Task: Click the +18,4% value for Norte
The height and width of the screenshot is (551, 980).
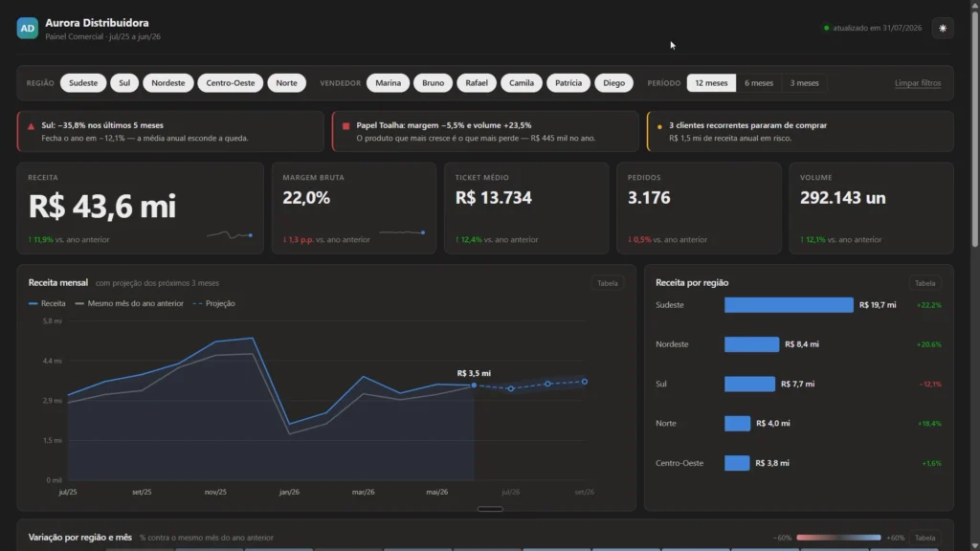Action: click(929, 424)
